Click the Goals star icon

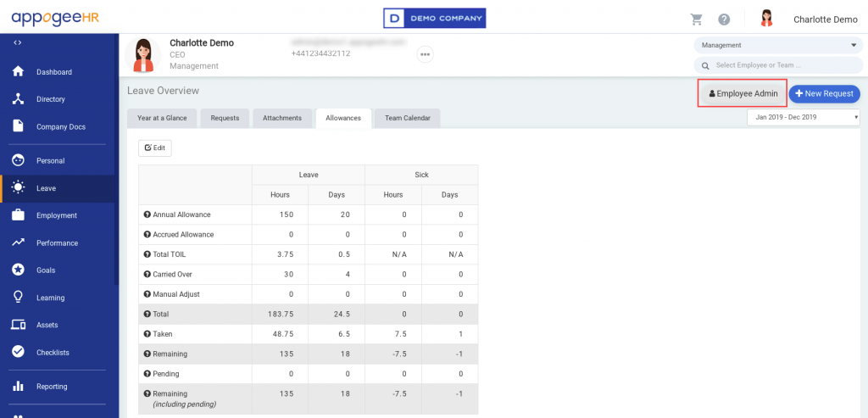pyautogui.click(x=18, y=270)
